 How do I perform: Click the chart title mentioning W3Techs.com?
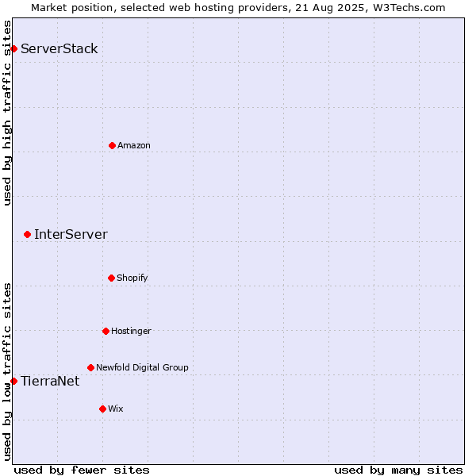(x=238, y=8)
